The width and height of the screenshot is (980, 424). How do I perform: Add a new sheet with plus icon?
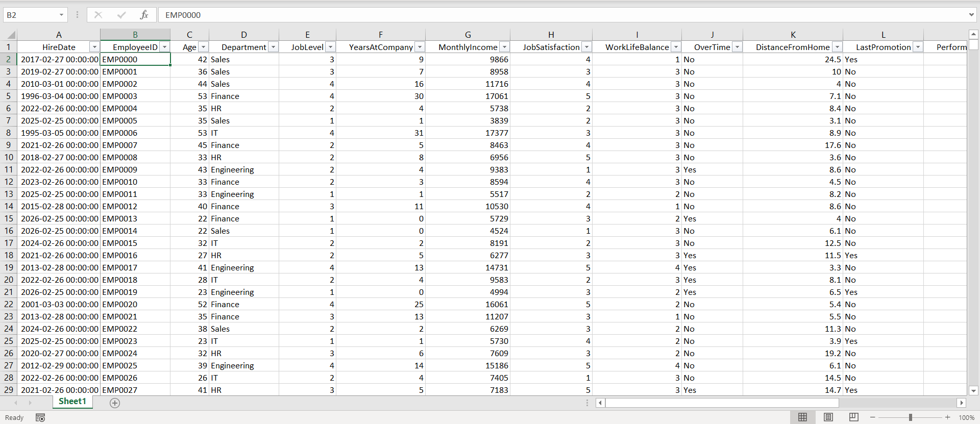tap(115, 403)
